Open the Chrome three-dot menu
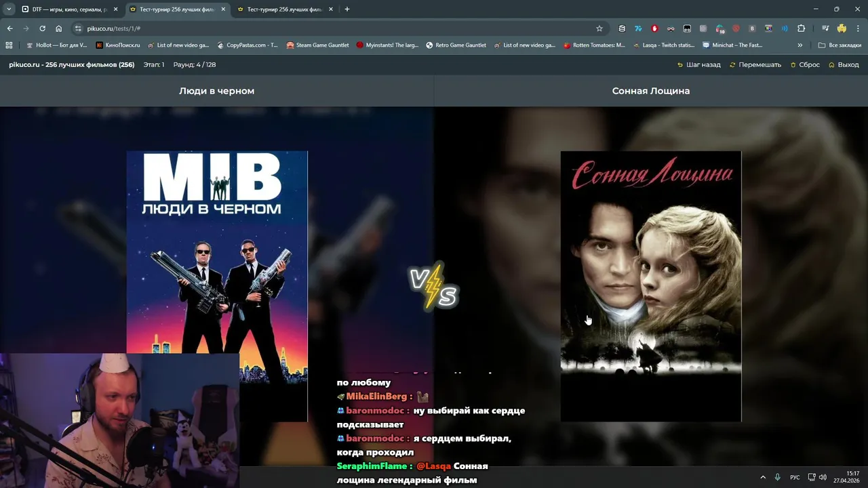The width and height of the screenshot is (868, 488). coord(857,28)
